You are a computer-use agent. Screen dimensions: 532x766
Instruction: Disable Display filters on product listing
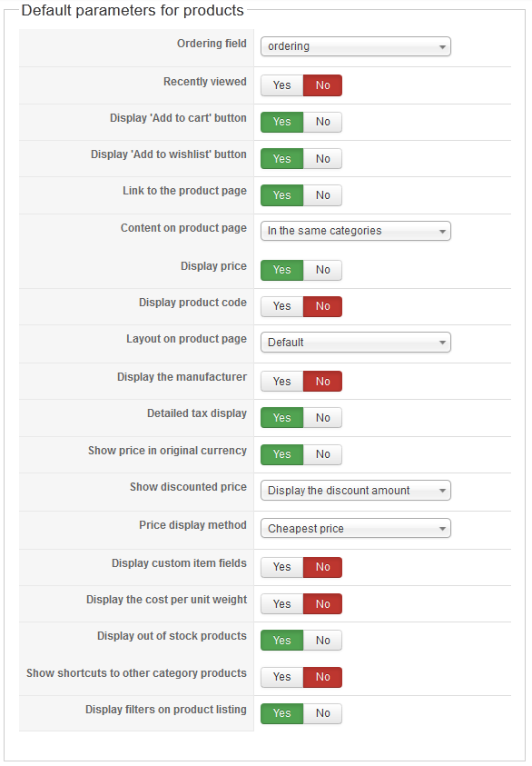322,713
